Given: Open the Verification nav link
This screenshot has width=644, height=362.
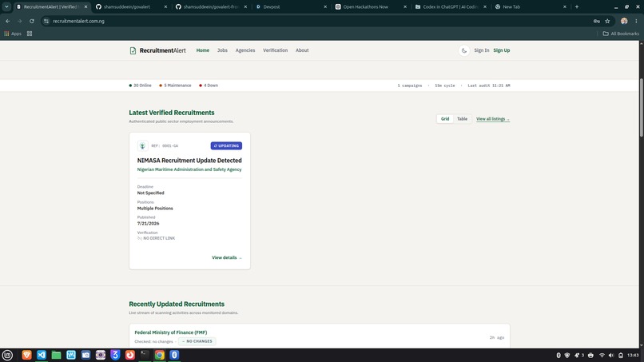Looking at the screenshot, I should pyautogui.click(x=275, y=50).
